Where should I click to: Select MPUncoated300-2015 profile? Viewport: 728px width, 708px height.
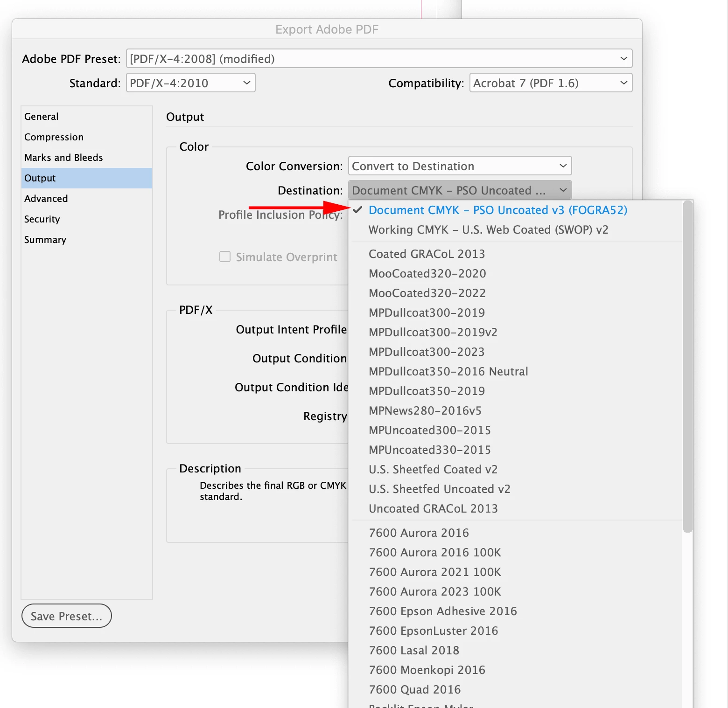coord(516,430)
